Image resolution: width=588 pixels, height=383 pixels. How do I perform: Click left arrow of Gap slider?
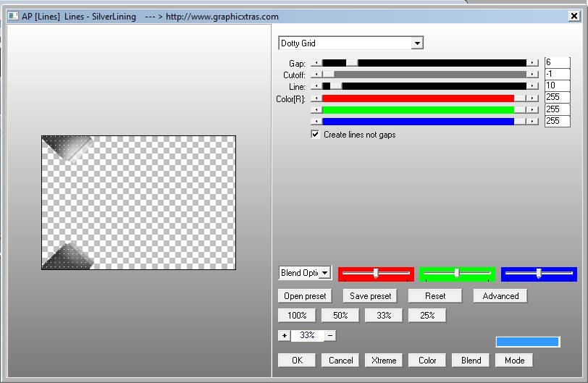point(316,64)
